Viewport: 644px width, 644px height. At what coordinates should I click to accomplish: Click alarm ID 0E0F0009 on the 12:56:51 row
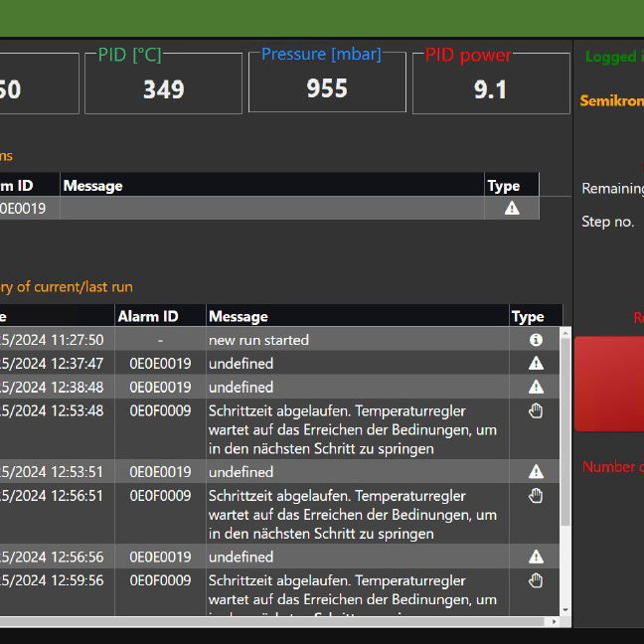[160, 495]
